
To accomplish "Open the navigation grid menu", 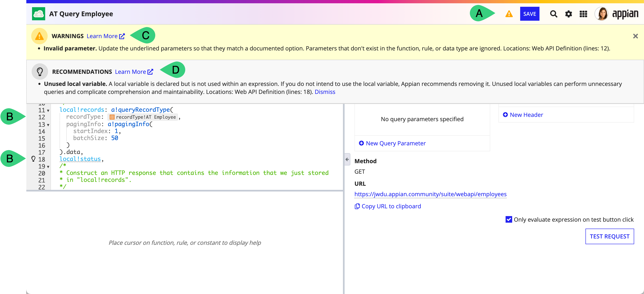I will [583, 14].
